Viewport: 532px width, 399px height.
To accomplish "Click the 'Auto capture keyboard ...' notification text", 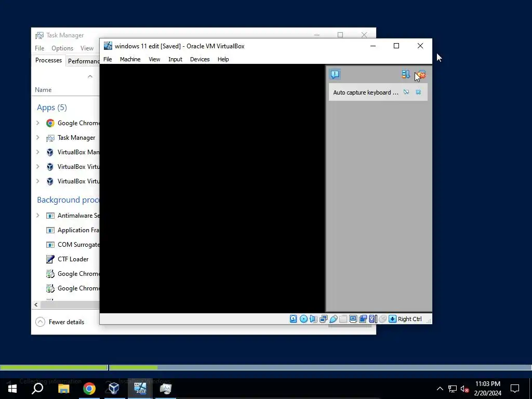I will click(366, 92).
